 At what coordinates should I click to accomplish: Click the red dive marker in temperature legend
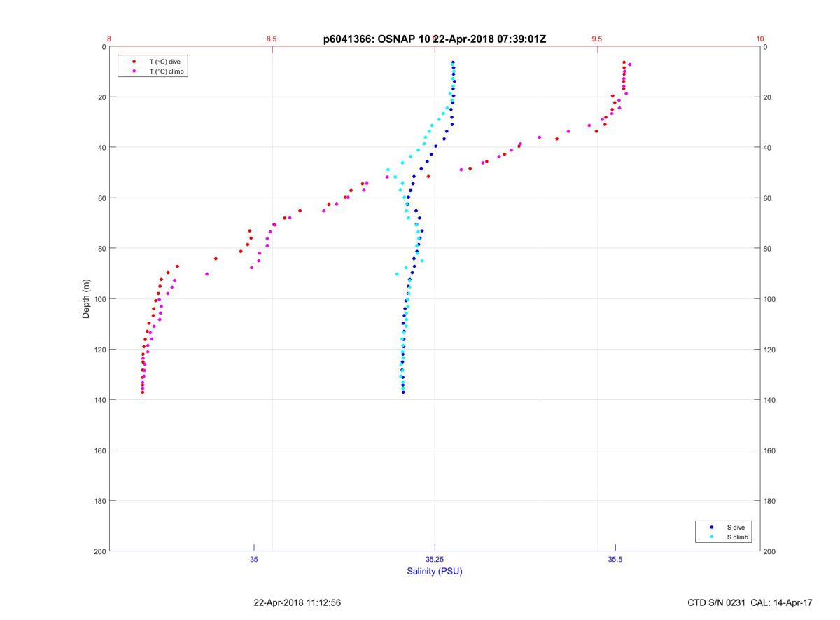(x=134, y=62)
